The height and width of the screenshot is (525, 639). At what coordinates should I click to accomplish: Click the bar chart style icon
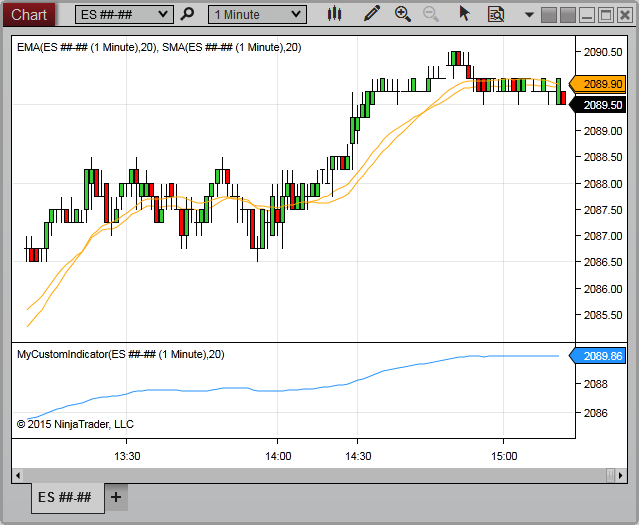[x=334, y=14]
